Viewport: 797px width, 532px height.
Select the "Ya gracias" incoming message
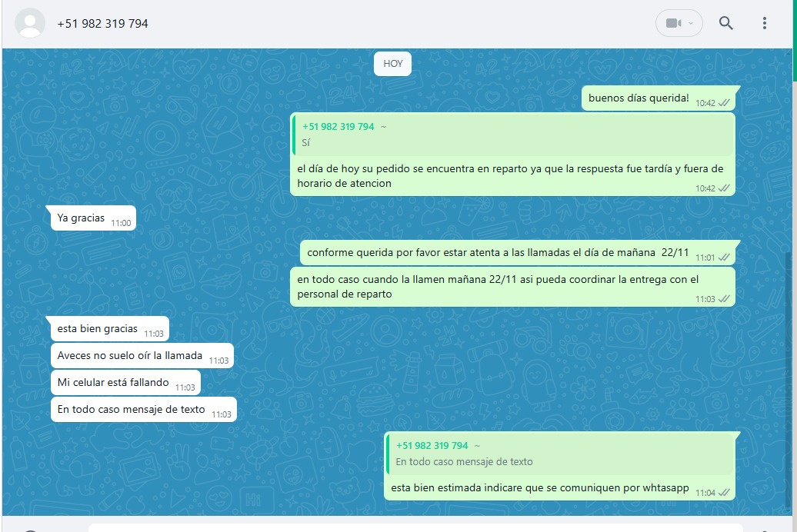(x=81, y=218)
